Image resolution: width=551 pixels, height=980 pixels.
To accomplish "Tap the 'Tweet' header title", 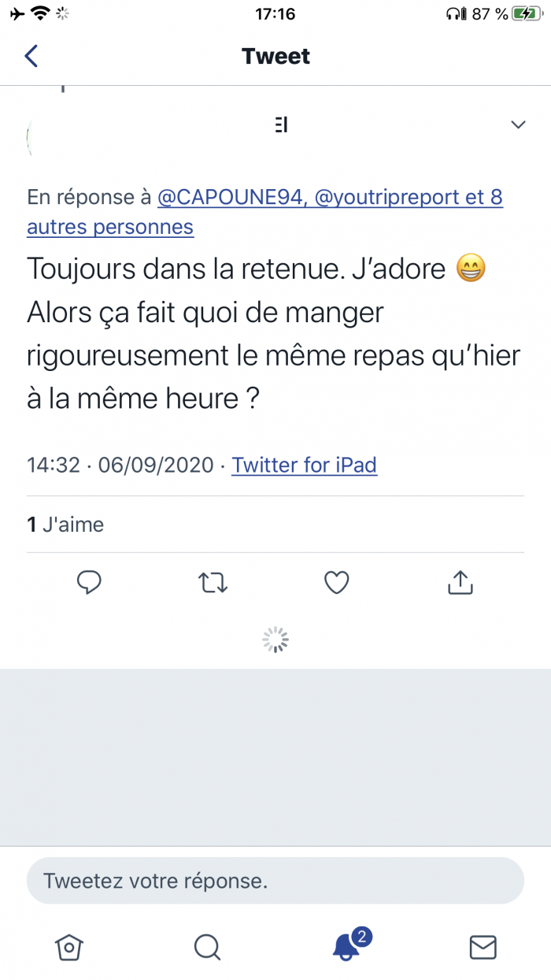I will (x=275, y=57).
